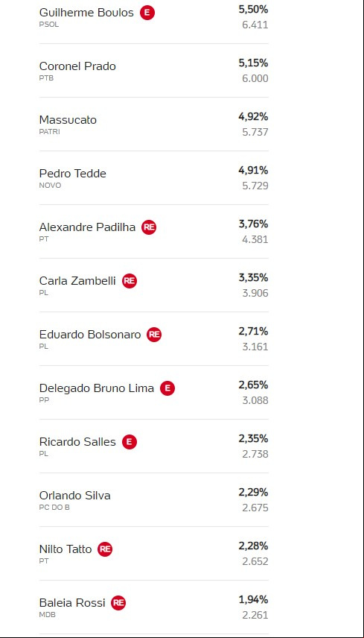364x638 pixels.
Task: Click the RE badge beside Baleia Rossi
Action: 118,603
